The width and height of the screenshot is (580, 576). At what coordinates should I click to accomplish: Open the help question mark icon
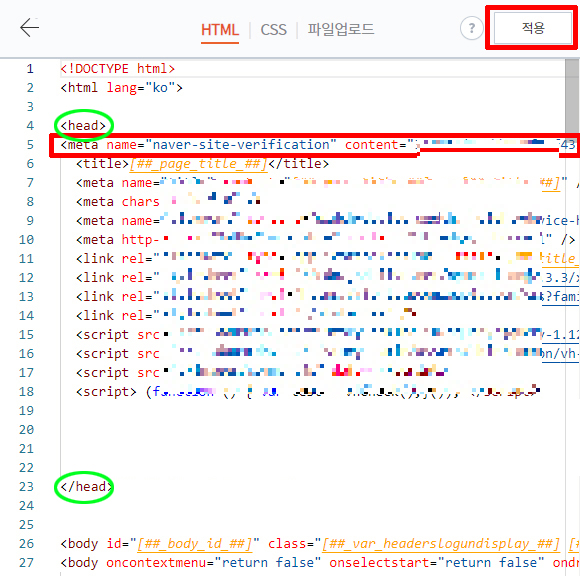pyautogui.click(x=471, y=28)
